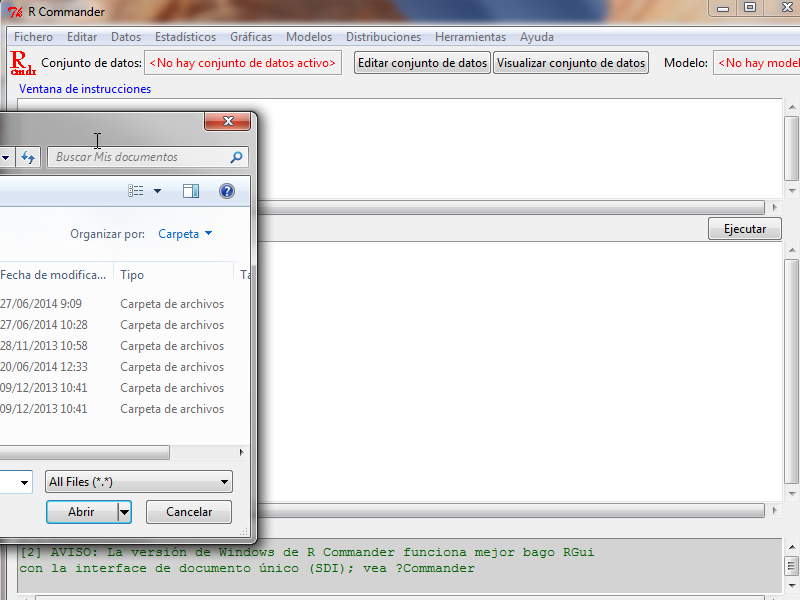Click the Rcmdr logo beside Conjunto de datos
Viewport: 800px width, 600px height.
[22, 63]
